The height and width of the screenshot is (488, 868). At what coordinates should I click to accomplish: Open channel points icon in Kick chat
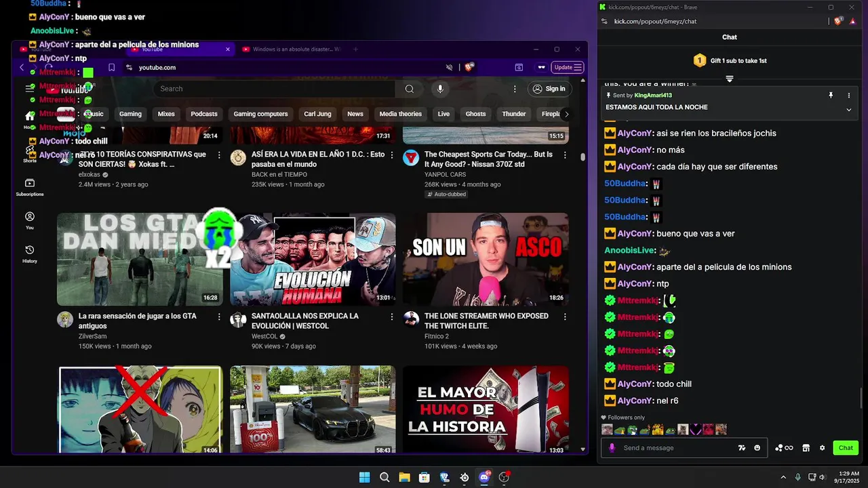pos(784,448)
